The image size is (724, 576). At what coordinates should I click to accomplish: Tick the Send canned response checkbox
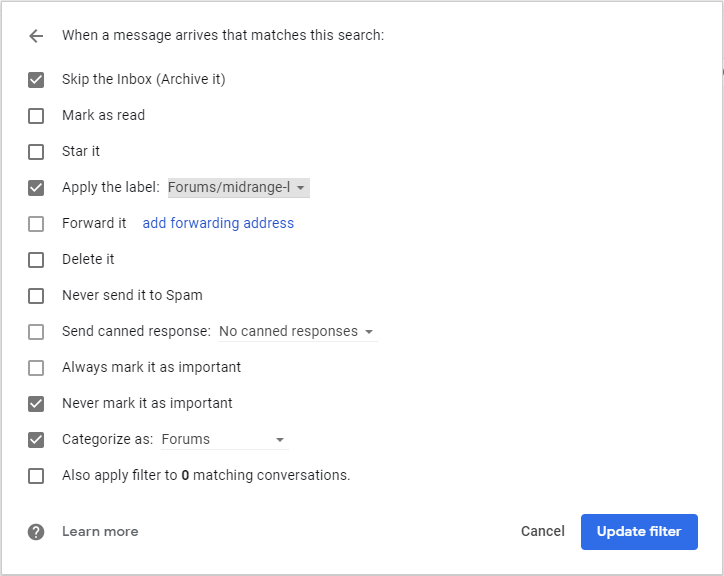pos(36,332)
